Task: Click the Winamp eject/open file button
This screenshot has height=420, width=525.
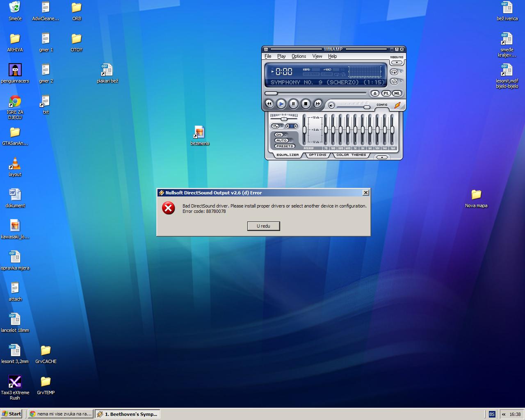Action: point(375,94)
